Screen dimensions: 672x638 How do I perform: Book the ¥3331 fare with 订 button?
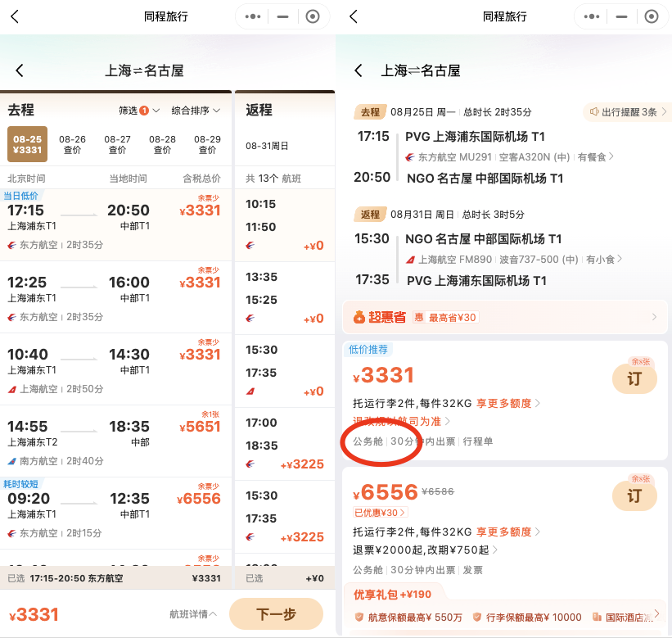pos(634,378)
